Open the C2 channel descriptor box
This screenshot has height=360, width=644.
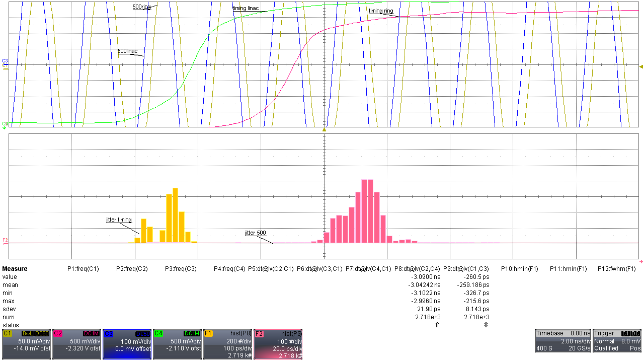pyautogui.click(x=76, y=344)
